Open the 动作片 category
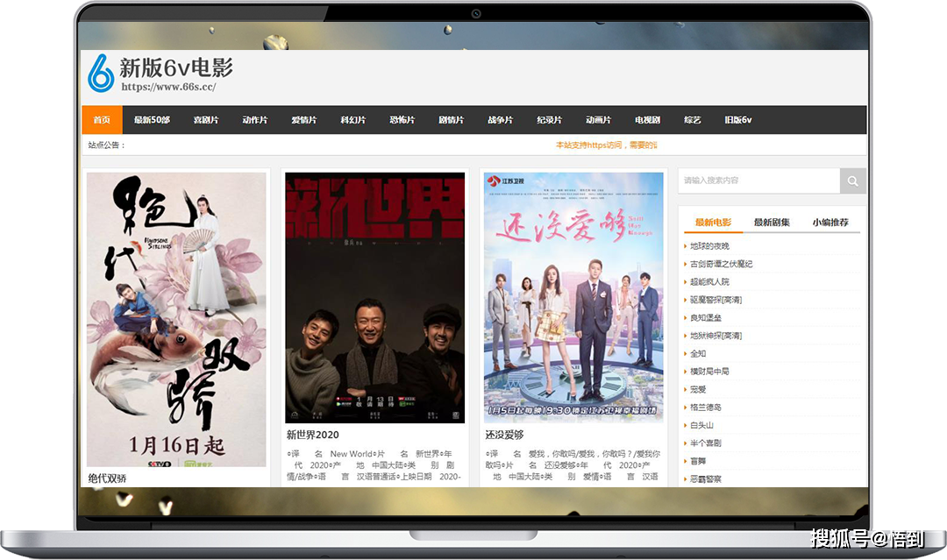Image resolution: width=947 pixels, height=560 pixels. [x=255, y=120]
